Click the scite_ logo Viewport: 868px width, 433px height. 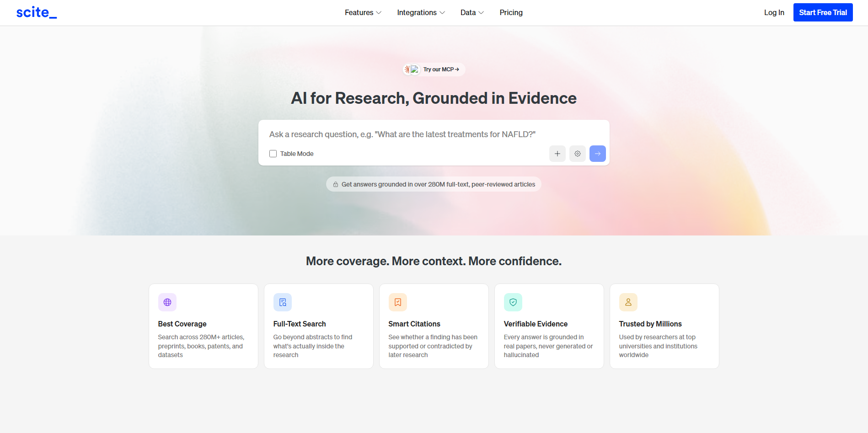click(x=37, y=12)
